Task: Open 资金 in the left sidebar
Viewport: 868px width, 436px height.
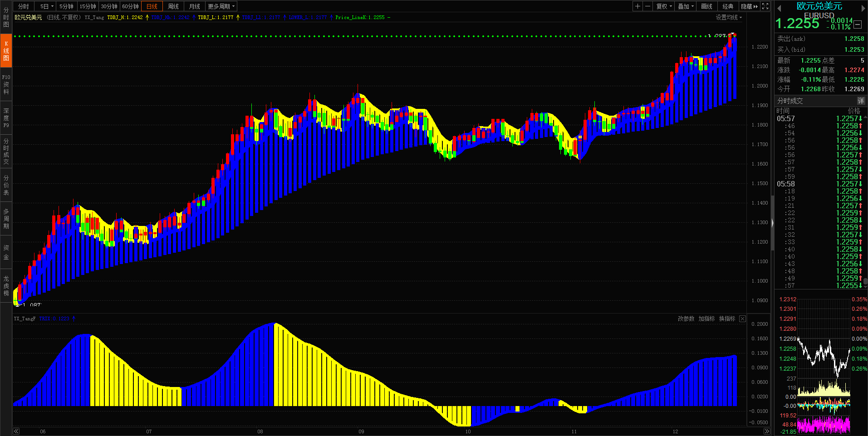Action: point(6,252)
